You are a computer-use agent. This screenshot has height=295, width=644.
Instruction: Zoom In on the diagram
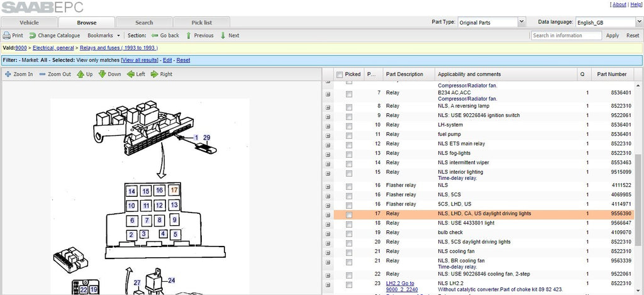click(x=19, y=74)
